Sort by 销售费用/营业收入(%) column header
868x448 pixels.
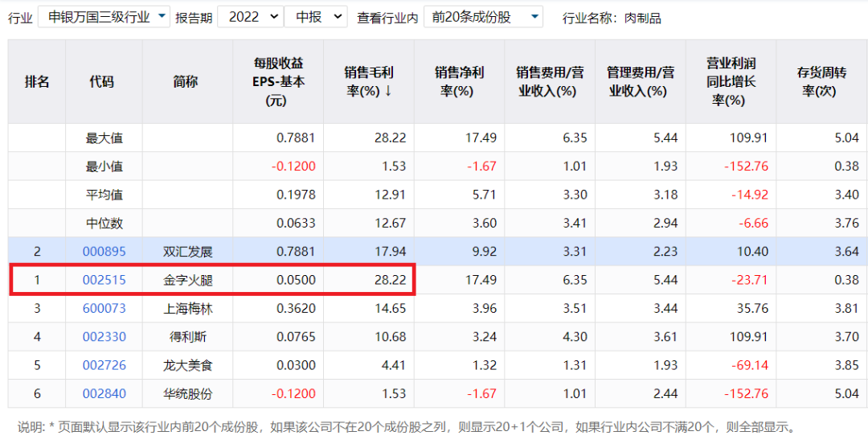tap(549, 81)
